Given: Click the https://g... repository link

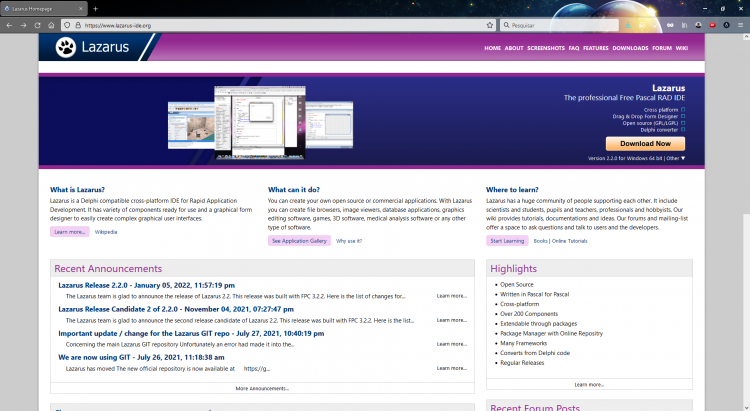Looking at the screenshot, I should pos(256,369).
